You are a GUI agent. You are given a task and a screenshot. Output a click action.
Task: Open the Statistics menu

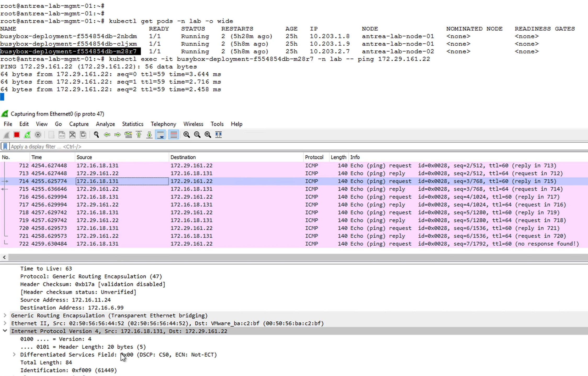point(133,124)
